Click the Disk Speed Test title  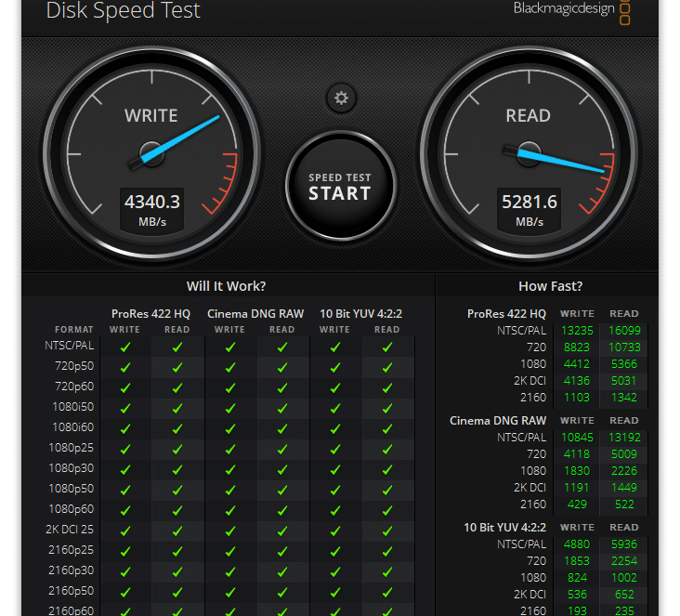(124, 10)
